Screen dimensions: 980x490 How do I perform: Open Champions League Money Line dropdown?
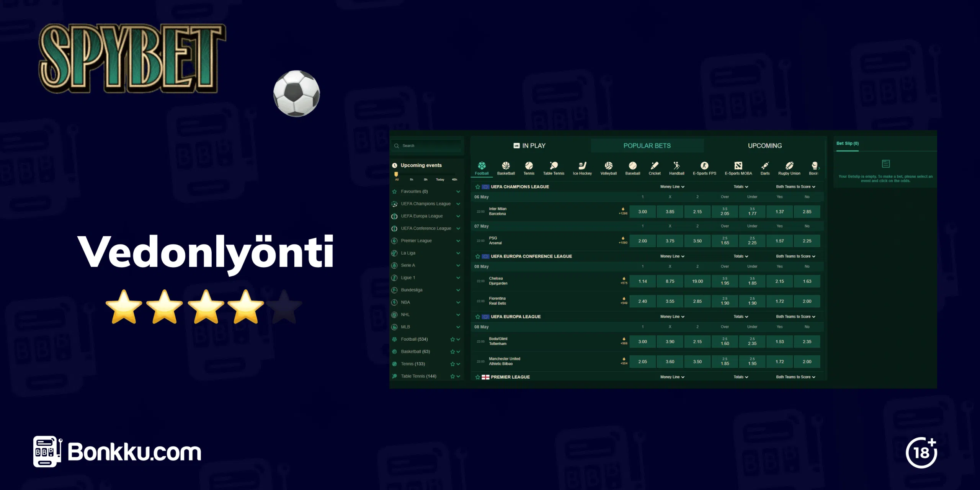(672, 187)
